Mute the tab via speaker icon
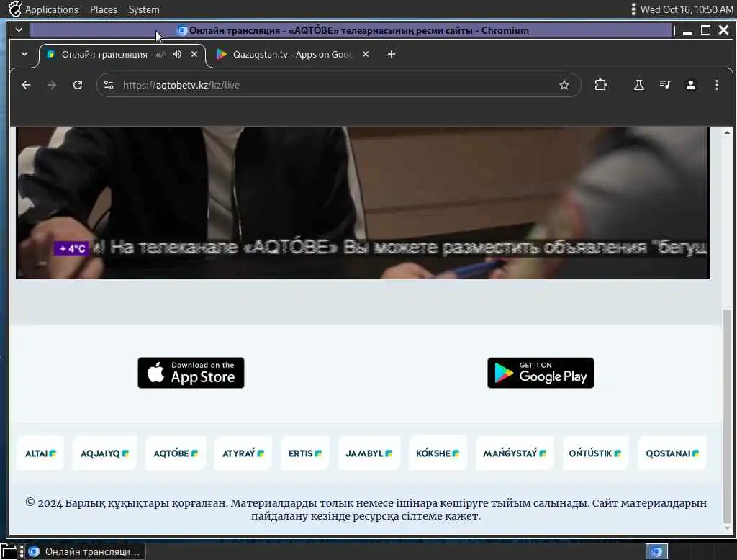737x560 pixels. pos(177,54)
